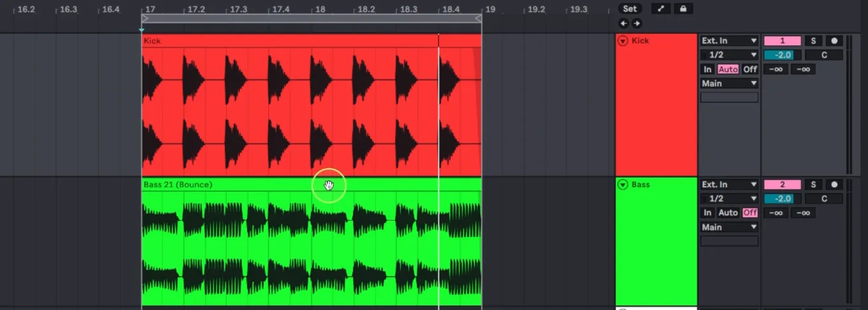The width and height of the screenshot is (868, 310).
Task: Click the Bass waveform in the green clip
Action: (x=311, y=248)
